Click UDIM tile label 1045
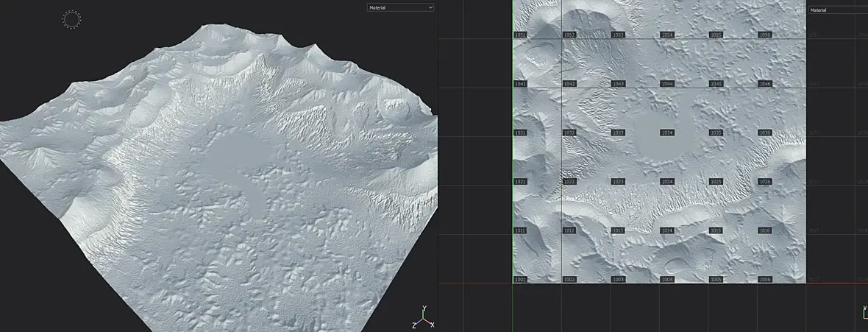Screen dimensions: 868x332 point(716,84)
